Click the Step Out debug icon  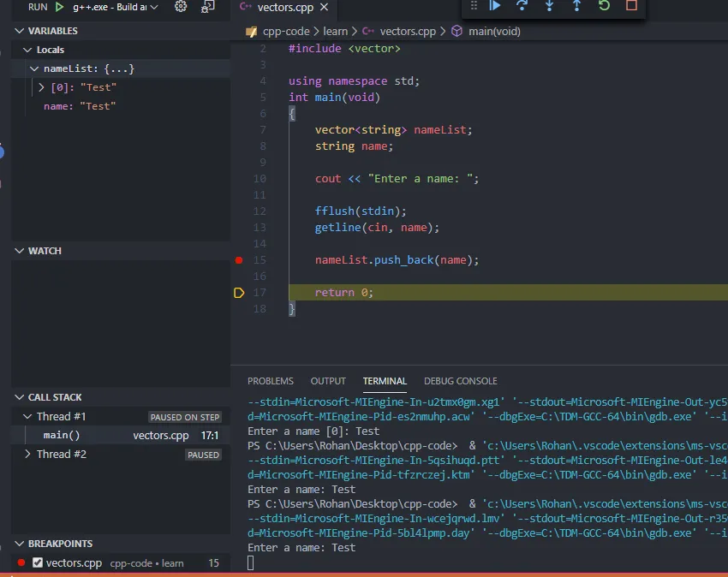(576, 5)
